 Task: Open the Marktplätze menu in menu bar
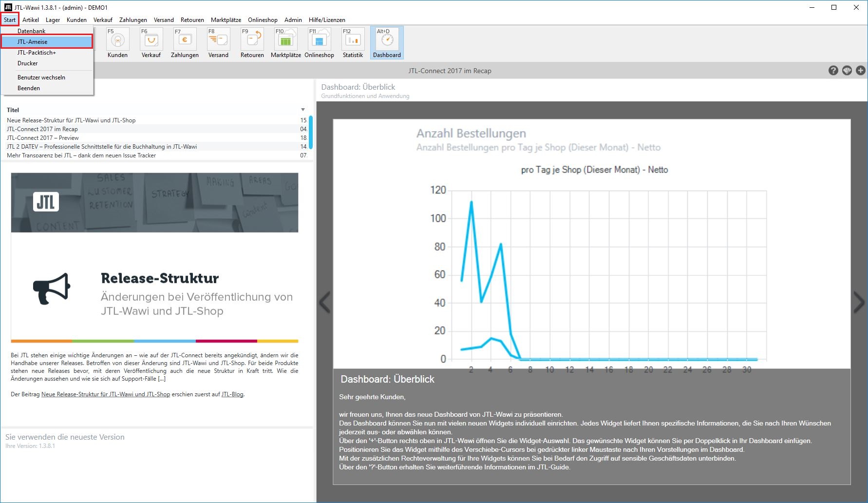pos(226,20)
